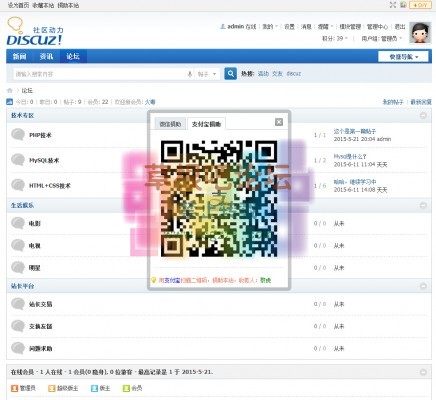Click the speech bubble icon beside 站长交易
436x400 pixels.
coord(18,304)
